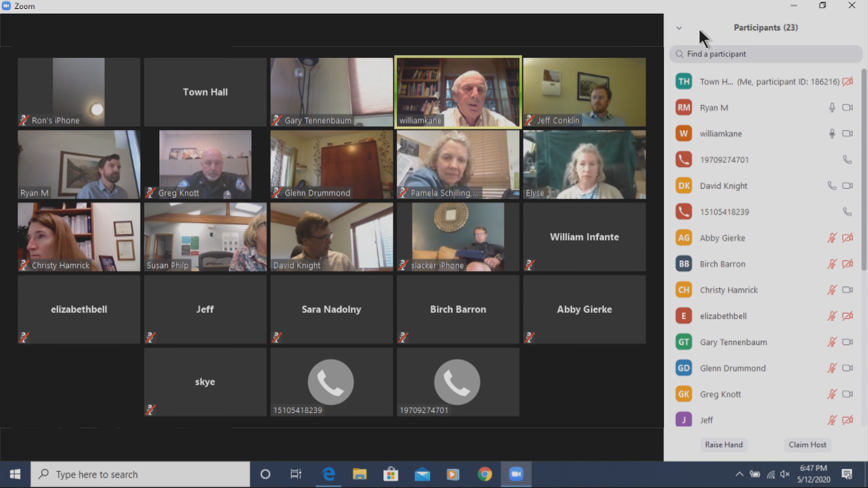Image resolution: width=868 pixels, height=488 pixels.
Task: Open Microsoft Edge from the taskbar
Action: (x=329, y=474)
